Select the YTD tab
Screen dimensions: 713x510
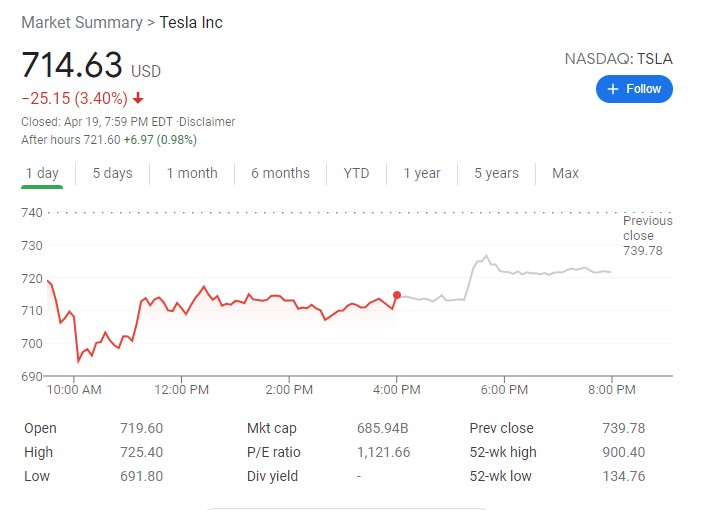(356, 173)
